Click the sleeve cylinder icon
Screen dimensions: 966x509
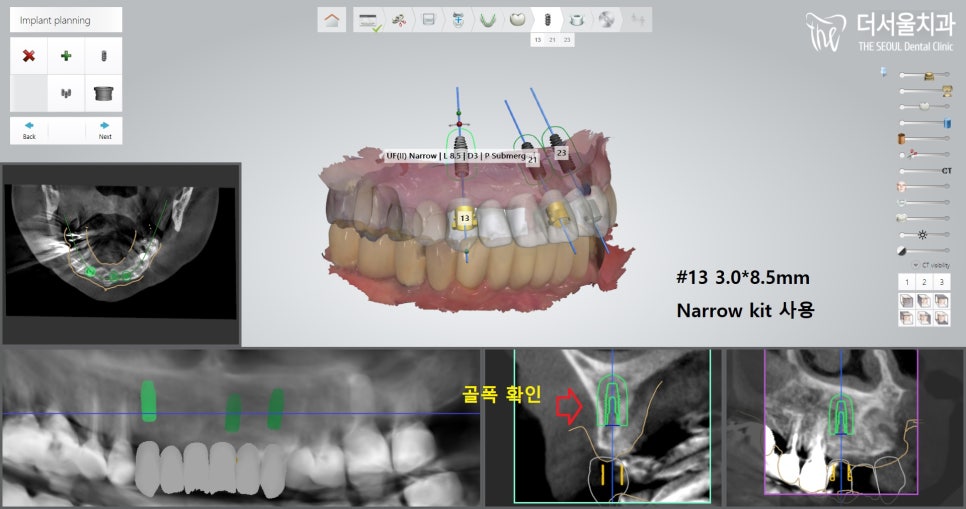coord(103,93)
